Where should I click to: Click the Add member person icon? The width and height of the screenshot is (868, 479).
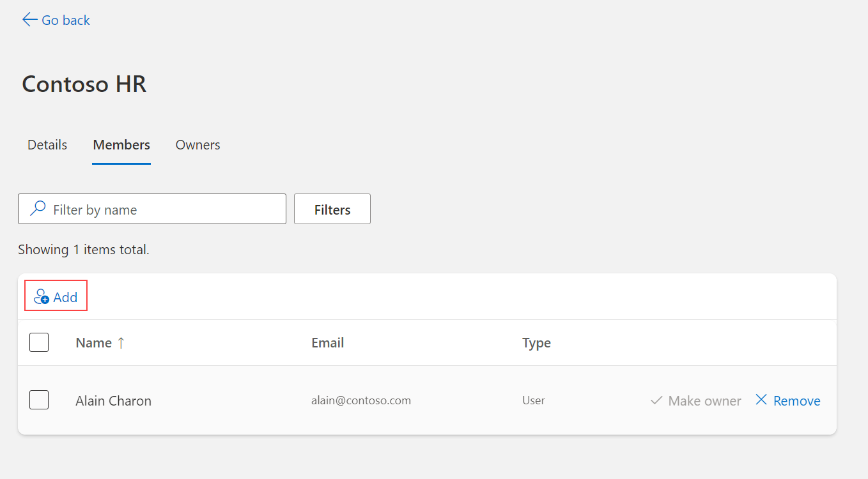click(42, 296)
